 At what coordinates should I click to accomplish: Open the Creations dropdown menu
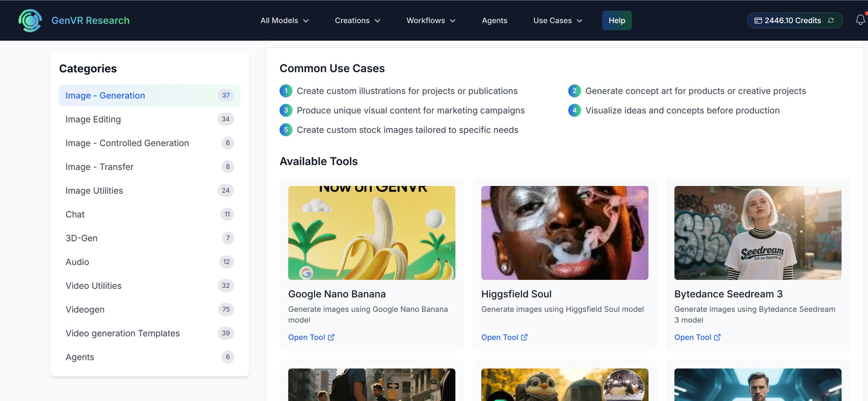tap(358, 21)
